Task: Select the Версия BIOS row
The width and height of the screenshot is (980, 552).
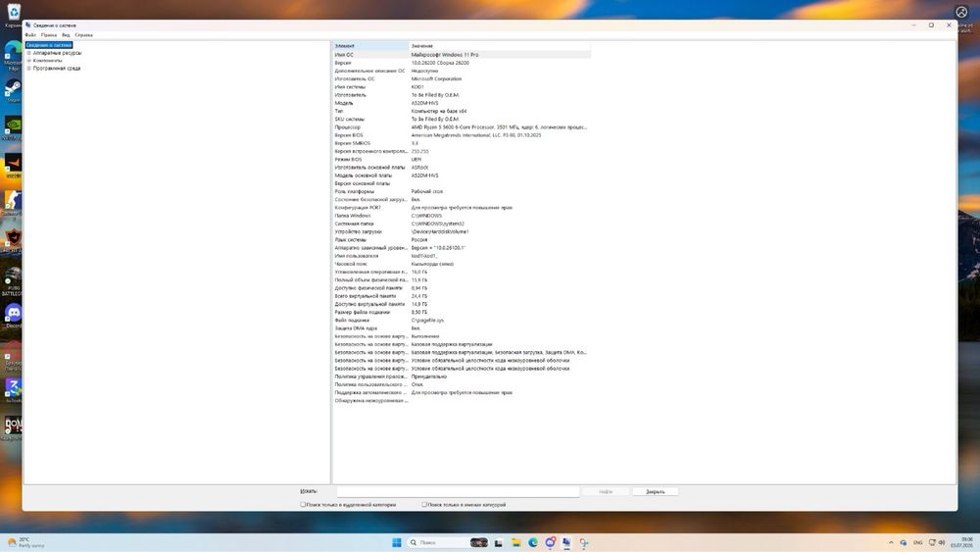Action: pos(462,135)
